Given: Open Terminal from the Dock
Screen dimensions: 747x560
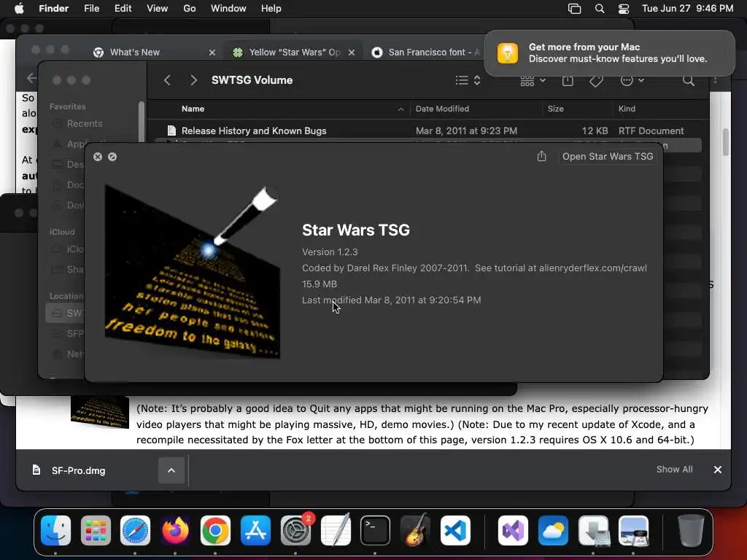Looking at the screenshot, I should [376, 531].
